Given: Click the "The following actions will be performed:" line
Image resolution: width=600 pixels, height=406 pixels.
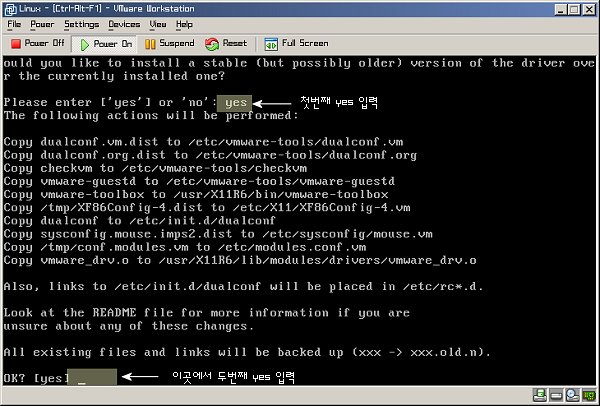Looking at the screenshot, I should click(x=151, y=116).
